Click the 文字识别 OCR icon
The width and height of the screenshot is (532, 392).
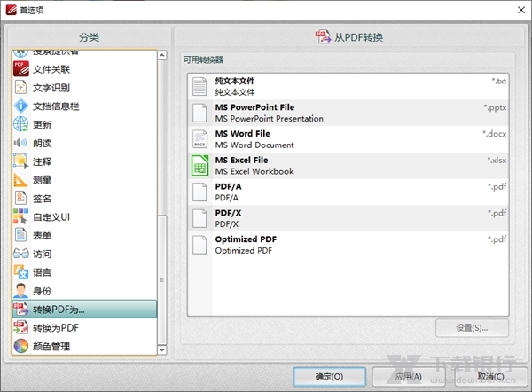21,87
